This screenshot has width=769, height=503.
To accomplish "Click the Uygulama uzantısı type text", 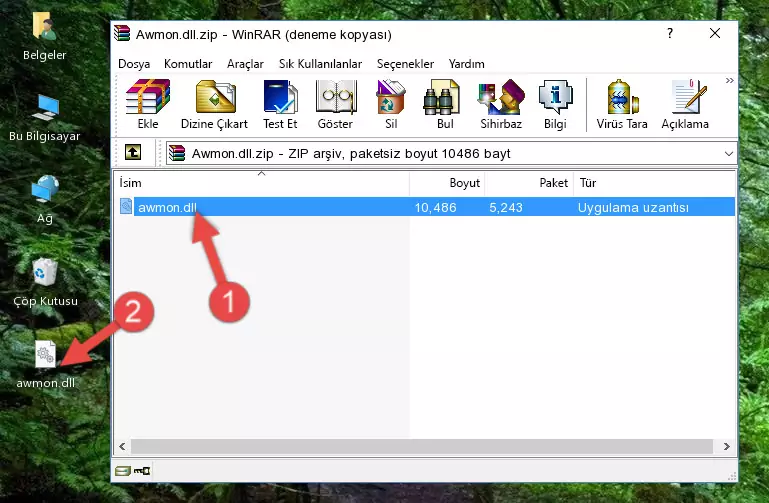I will click(633, 207).
